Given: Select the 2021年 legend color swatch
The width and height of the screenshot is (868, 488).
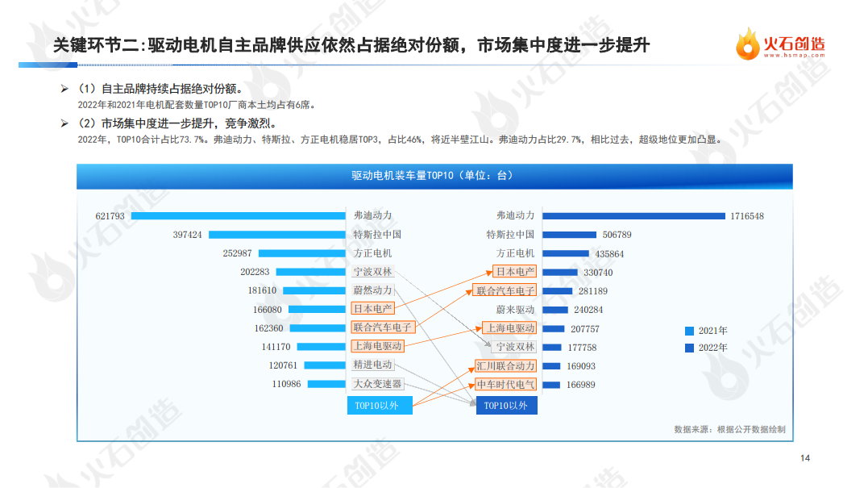Looking at the screenshot, I should pos(689,331).
